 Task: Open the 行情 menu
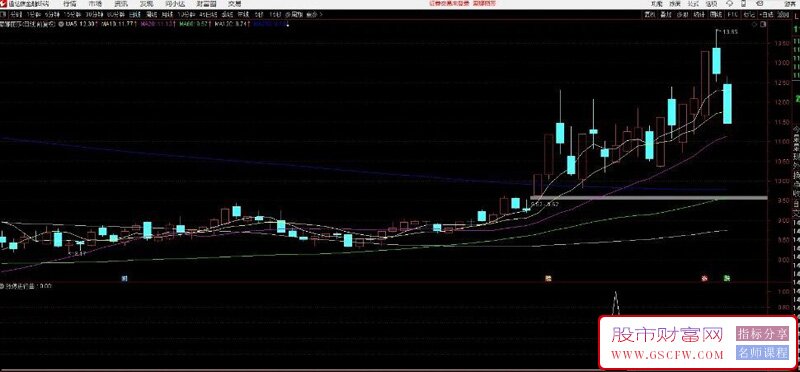[70, 4]
